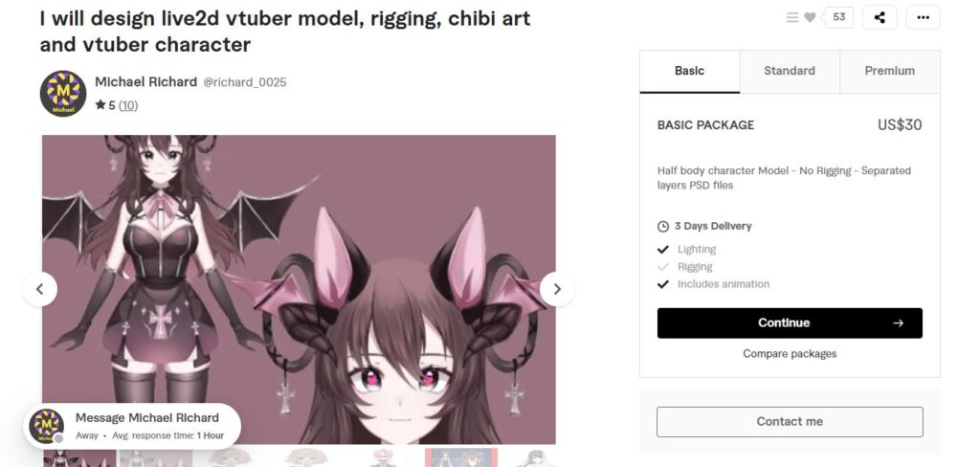Click Michael Richard's seller avatar

coord(63,93)
